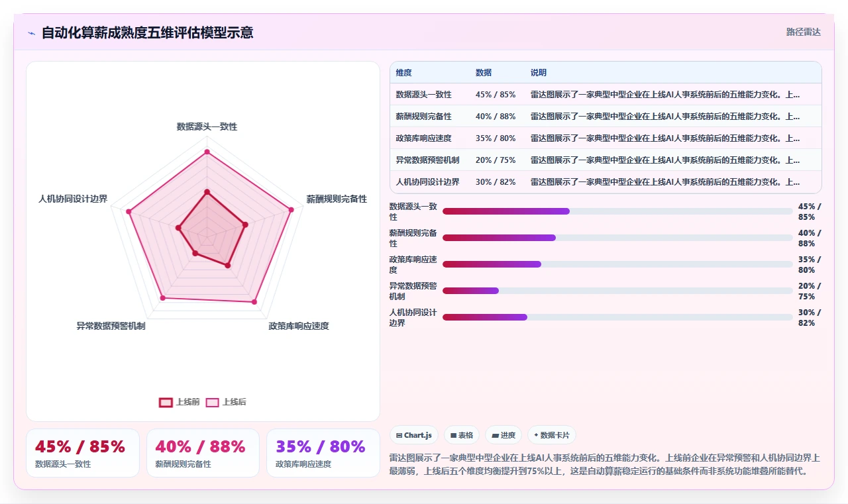This screenshot has width=848, height=504.
Task: Click the 政策库响应速度 progress bar
Action: 617,264
